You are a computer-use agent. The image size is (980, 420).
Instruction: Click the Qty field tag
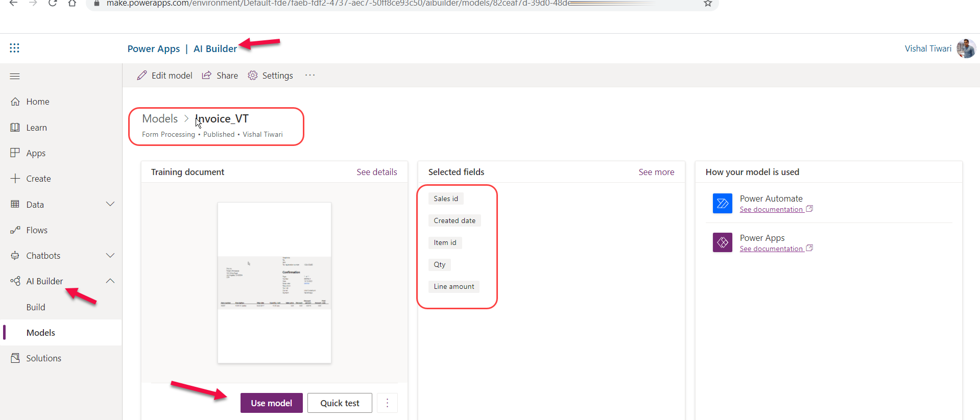point(440,264)
